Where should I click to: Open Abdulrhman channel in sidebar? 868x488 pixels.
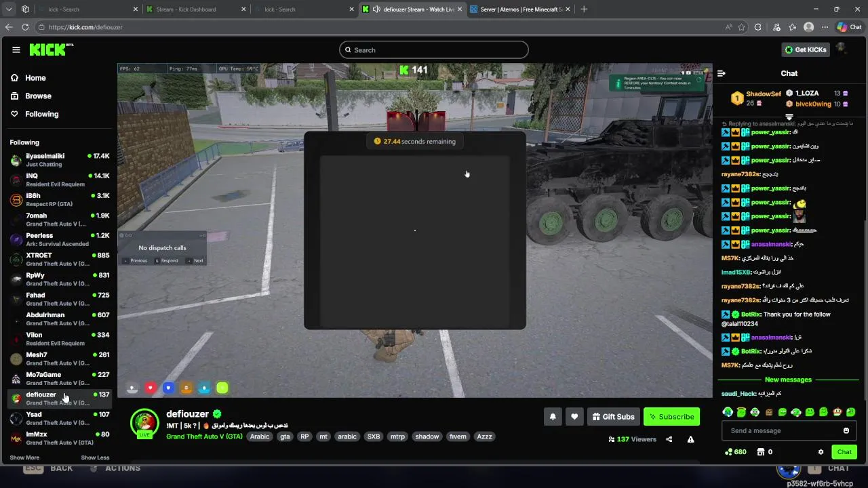[60, 319]
